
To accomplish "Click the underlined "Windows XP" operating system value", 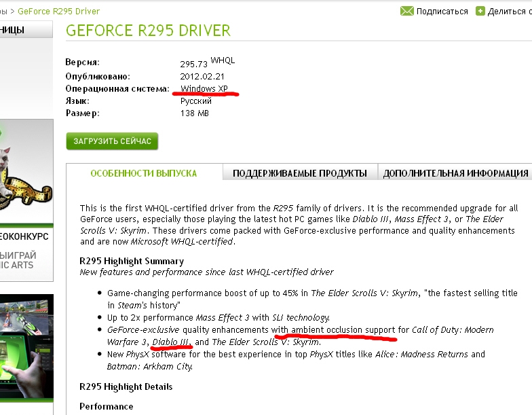I will pyautogui.click(x=204, y=89).
